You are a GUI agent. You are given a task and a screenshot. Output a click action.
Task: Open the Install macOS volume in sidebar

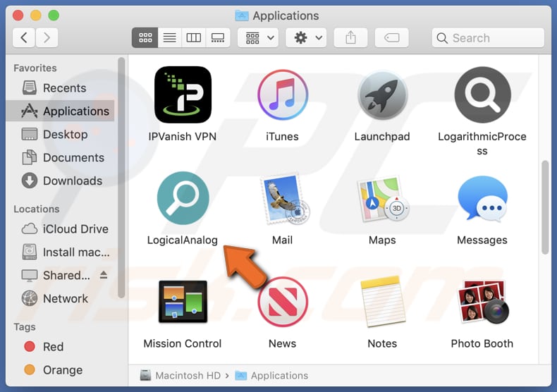point(61,252)
